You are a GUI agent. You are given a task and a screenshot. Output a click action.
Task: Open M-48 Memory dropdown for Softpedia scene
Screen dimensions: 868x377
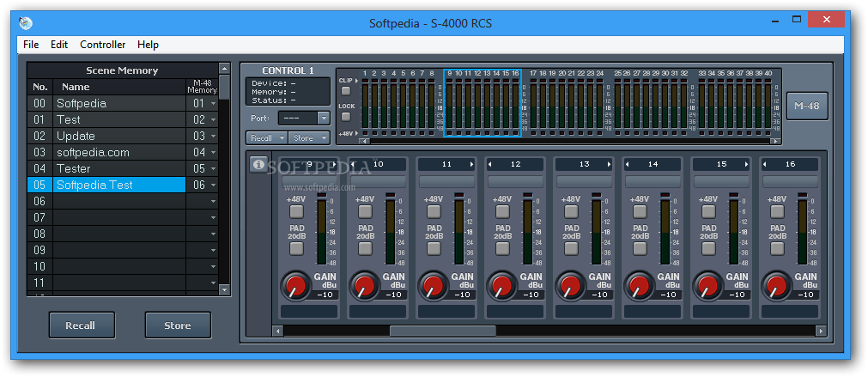point(212,104)
